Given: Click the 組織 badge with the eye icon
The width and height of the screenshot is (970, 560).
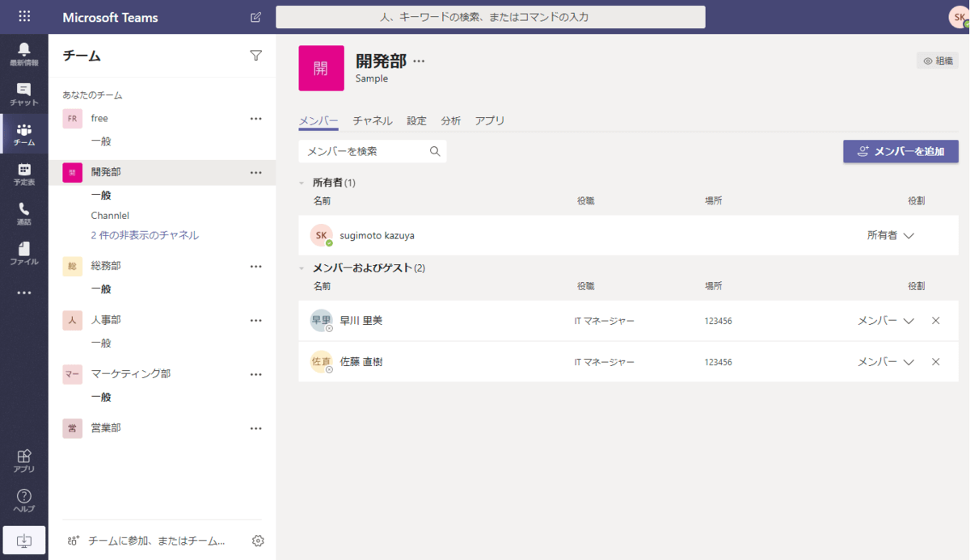Looking at the screenshot, I should 938,61.
